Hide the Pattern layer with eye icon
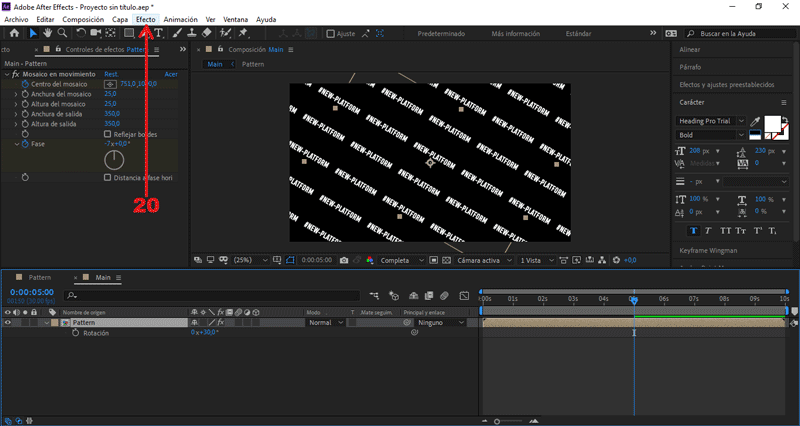This screenshot has width=800, height=426. (8, 322)
